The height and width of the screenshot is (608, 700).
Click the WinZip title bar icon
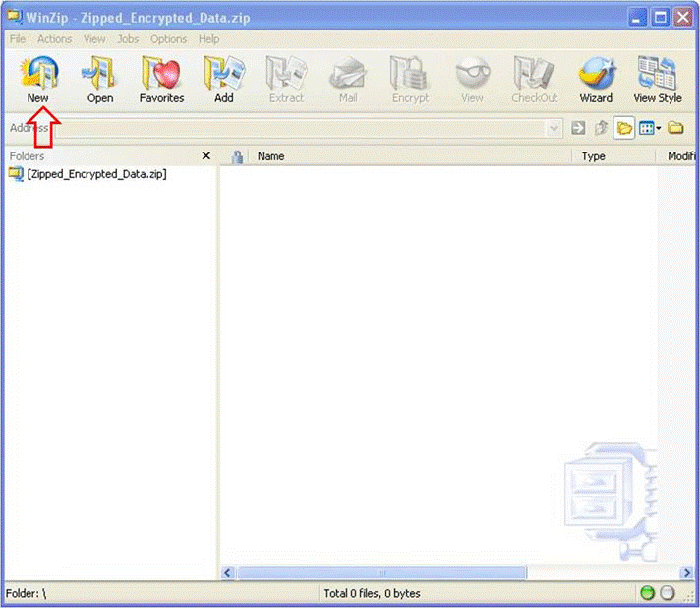14,17
